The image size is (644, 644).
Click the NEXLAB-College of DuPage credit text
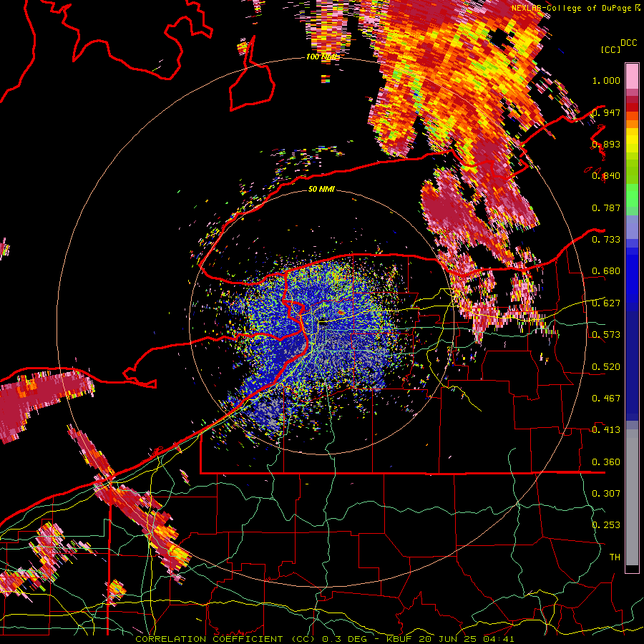572,8
